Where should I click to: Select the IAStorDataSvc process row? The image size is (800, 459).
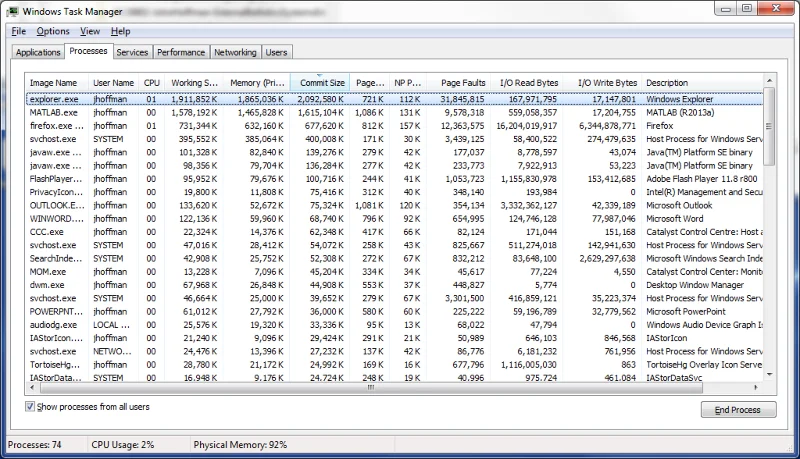point(394,377)
